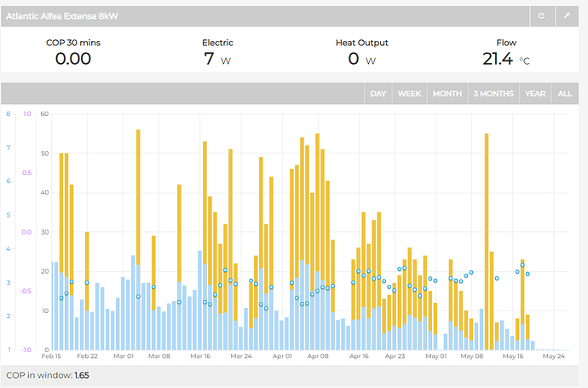
Task: Click the COP 30 mins value
Action: pos(72,59)
